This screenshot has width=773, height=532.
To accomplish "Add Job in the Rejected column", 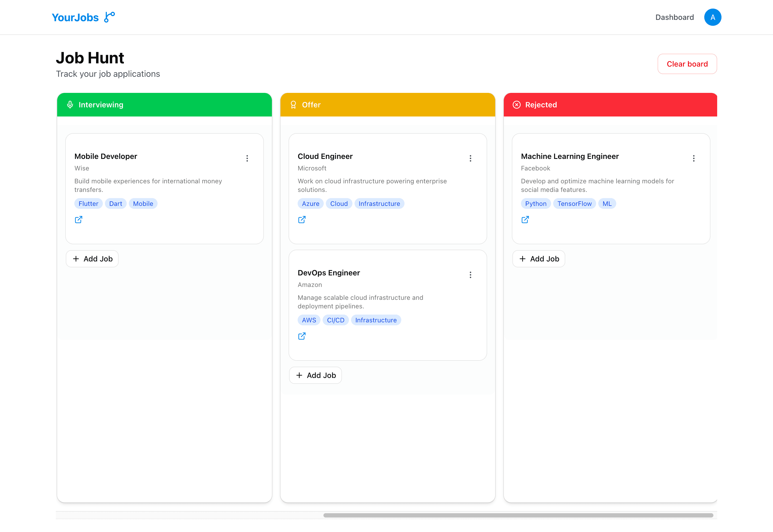I will [x=539, y=259].
